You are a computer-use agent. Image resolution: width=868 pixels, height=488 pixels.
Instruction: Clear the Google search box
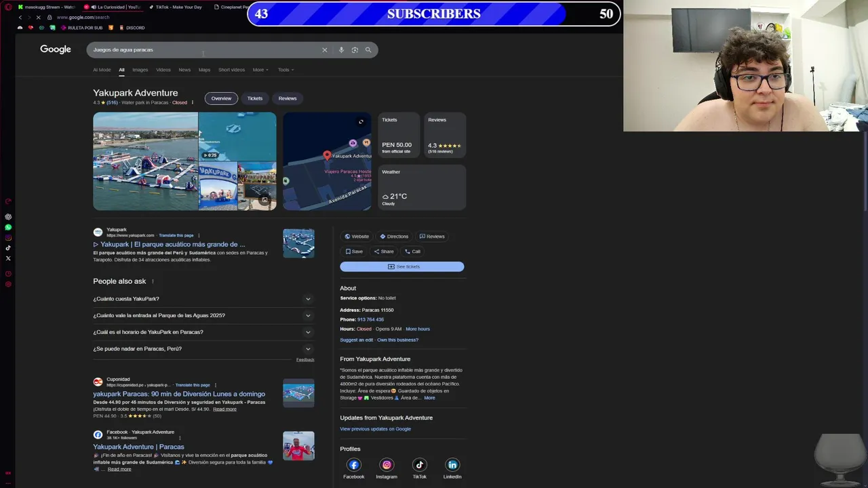pyautogui.click(x=324, y=49)
